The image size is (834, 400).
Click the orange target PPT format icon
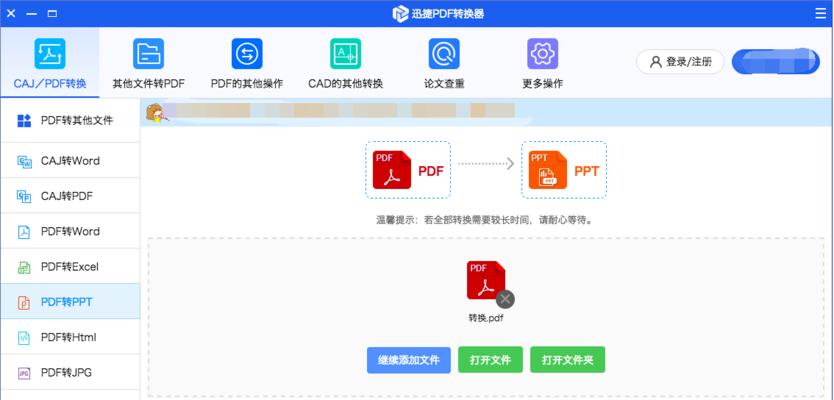tap(548, 170)
